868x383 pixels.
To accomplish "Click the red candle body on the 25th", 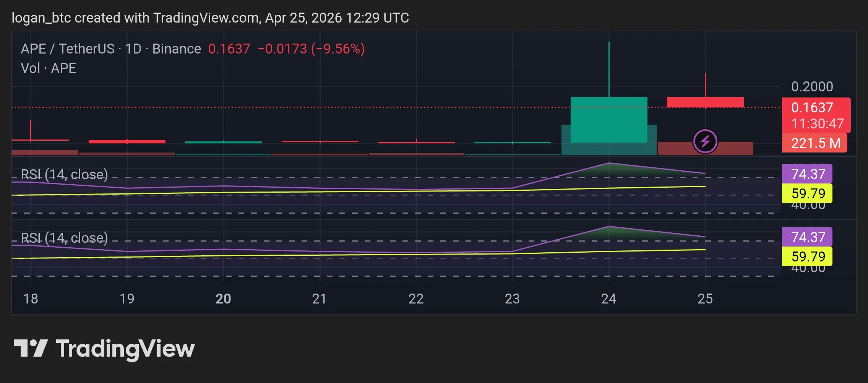I will tap(705, 102).
